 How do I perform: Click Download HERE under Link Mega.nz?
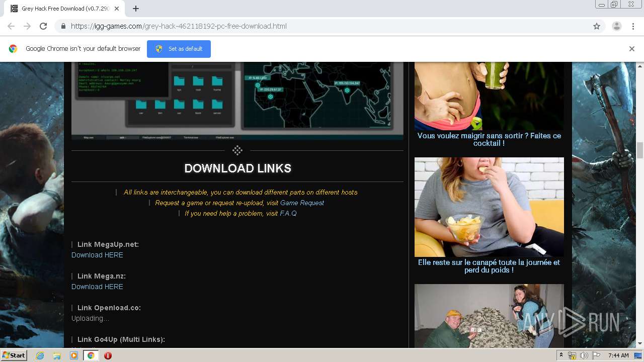pyautogui.click(x=97, y=287)
